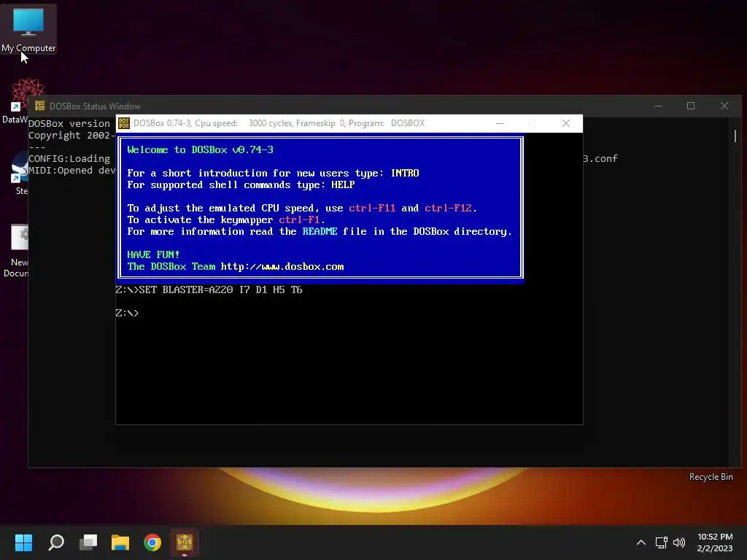Select the DataW desktop shortcut icon

tap(19, 101)
